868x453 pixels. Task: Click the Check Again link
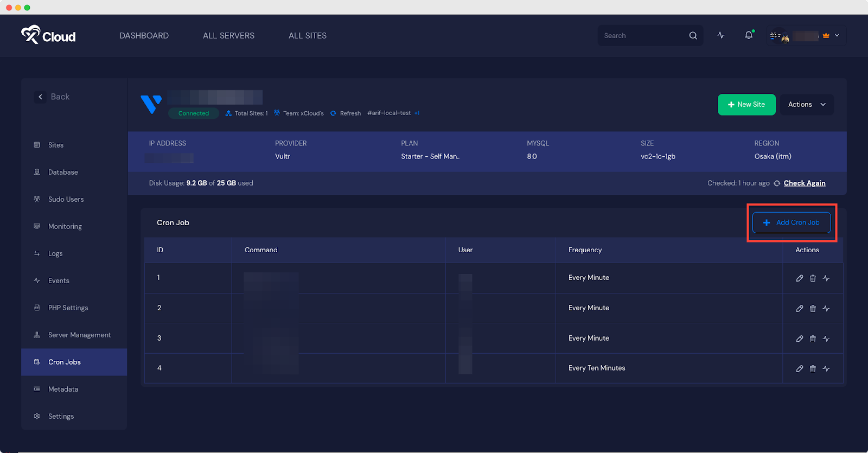[804, 183]
